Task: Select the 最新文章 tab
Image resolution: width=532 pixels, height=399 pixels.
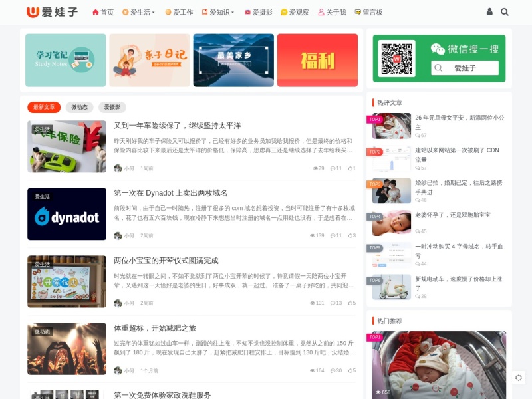Action: click(44, 107)
